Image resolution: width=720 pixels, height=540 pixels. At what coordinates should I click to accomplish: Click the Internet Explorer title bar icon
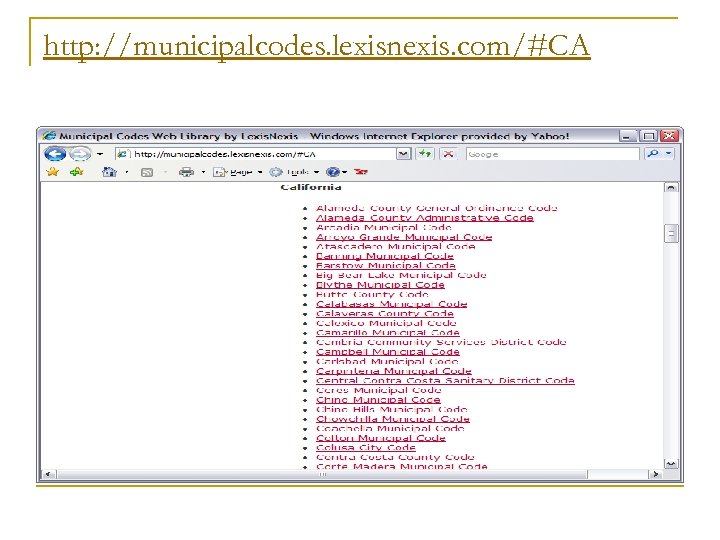49,135
